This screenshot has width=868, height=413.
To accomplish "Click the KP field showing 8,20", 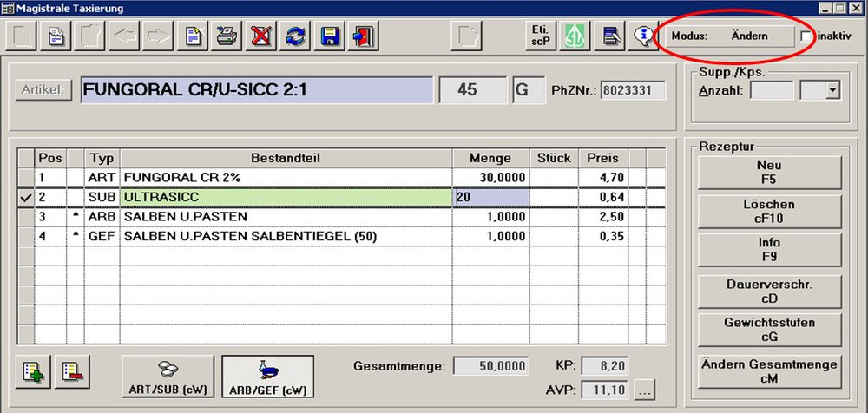I will tap(604, 366).
